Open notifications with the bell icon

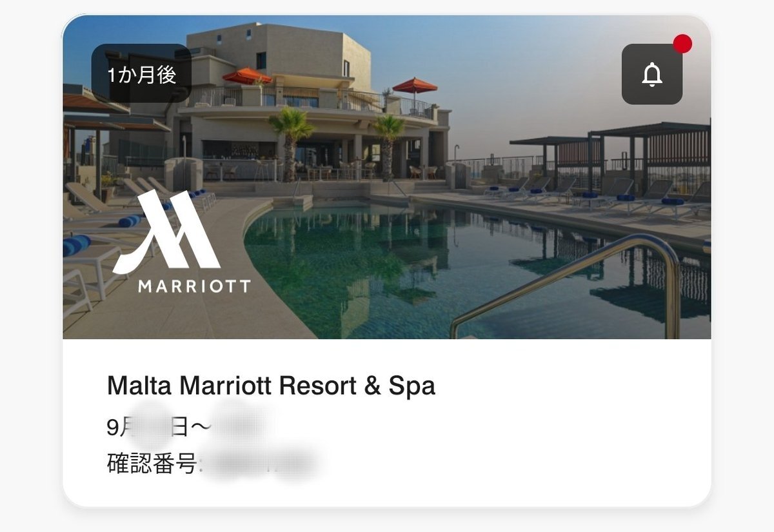(x=652, y=74)
